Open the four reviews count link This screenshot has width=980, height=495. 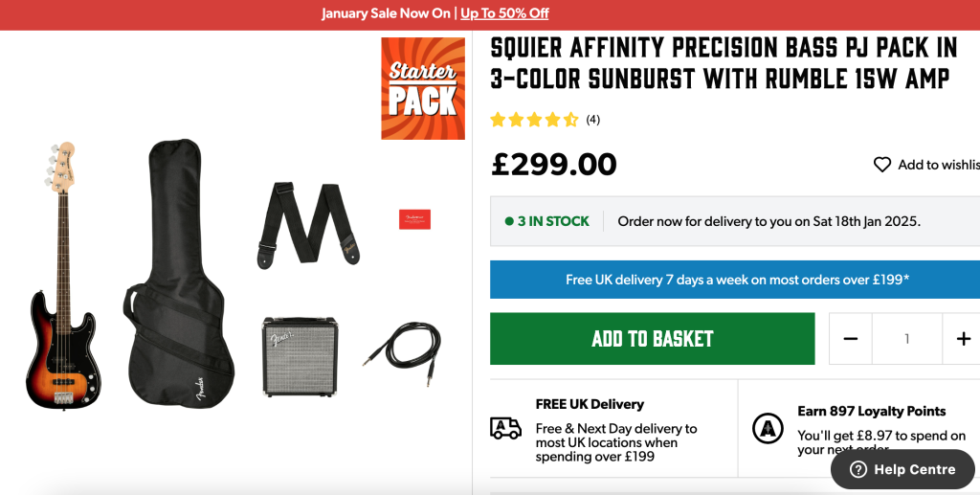coord(593,120)
